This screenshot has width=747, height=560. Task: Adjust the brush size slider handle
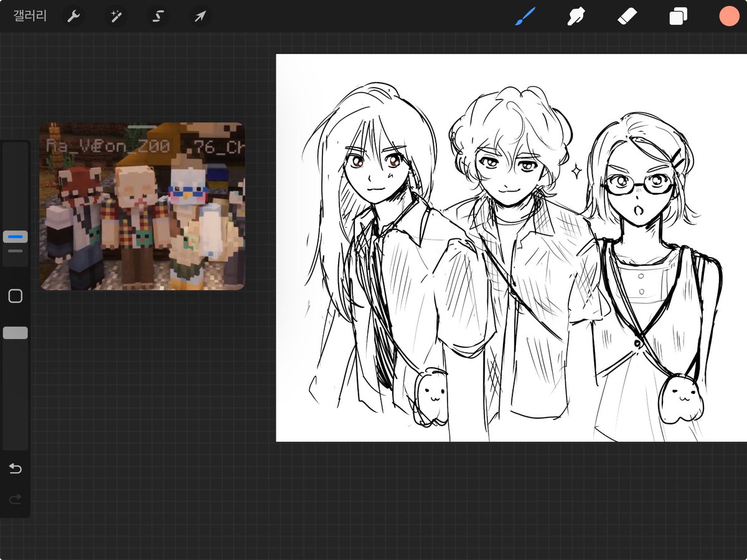pyautogui.click(x=16, y=237)
